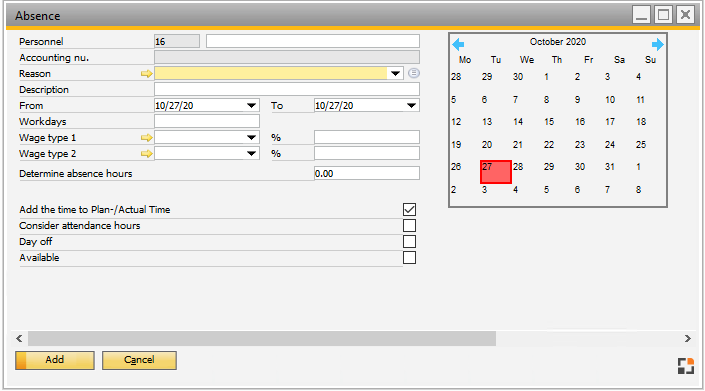Click the scrollbar right arrow
Viewport: 705px width, 391px height.
tap(687, 338)
